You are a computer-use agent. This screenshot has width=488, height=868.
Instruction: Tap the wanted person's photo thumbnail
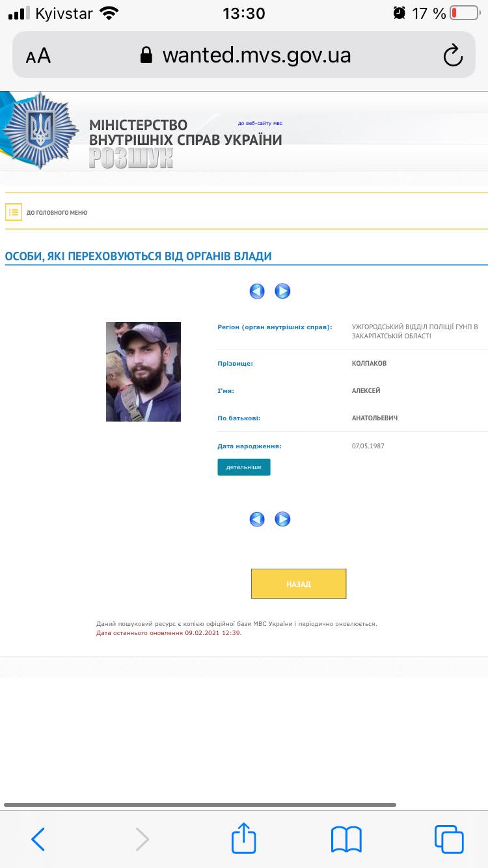click(x=143, y=372)
